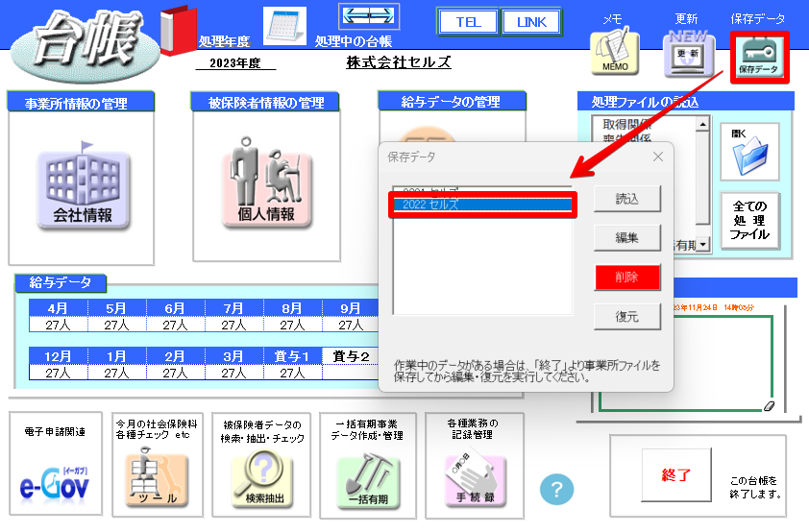The width and height of the screenshot is (809, 532).
Task: Open the 保存データ key icon
Action: tap(759, 57)
